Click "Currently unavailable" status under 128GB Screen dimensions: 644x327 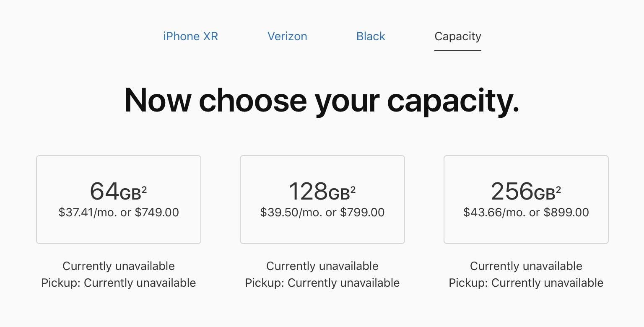click(322, 266)
